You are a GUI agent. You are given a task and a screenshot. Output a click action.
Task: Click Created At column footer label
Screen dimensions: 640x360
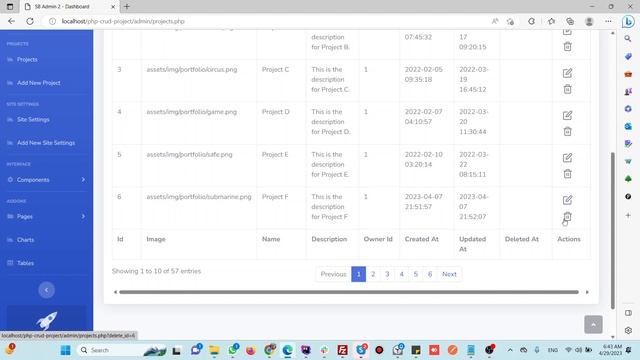point(422,239)
